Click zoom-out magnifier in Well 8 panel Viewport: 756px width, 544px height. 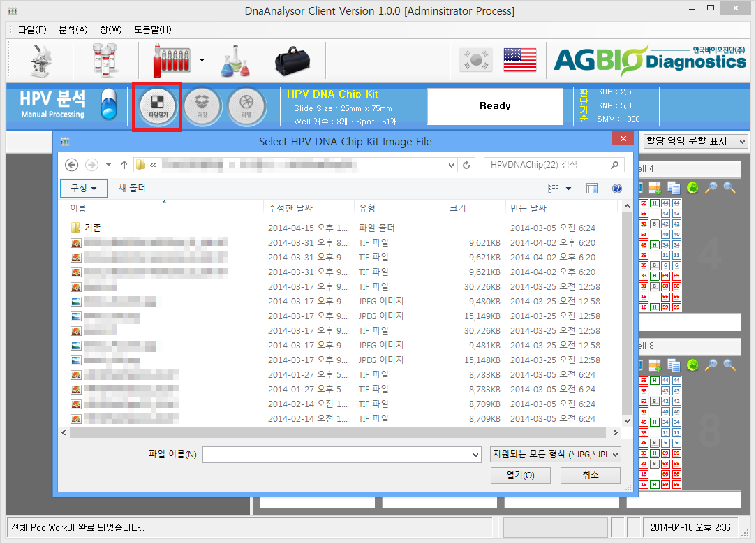[x=729, y=365]
